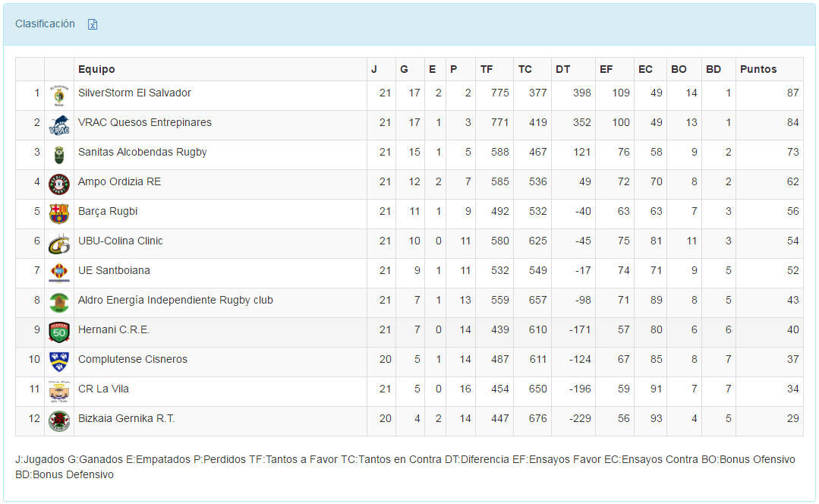The height and width of the screenshot is (504, 819).
Task: Click the UE Santboiana crest
Action: (x=59, y=273)
